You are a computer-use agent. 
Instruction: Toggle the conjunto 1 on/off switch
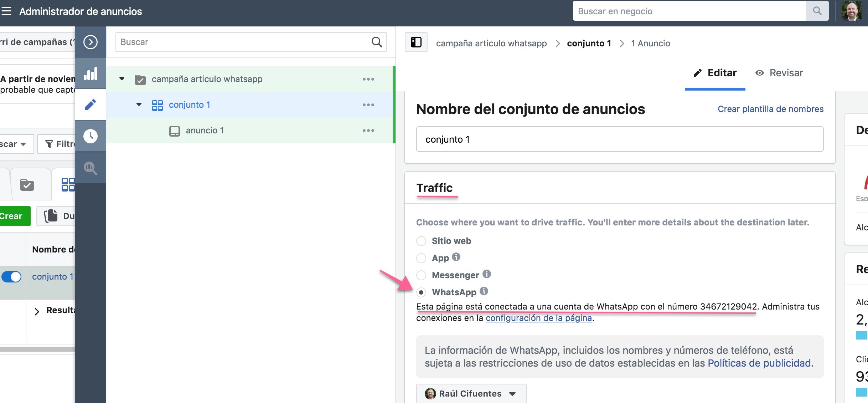click(11, 277)
